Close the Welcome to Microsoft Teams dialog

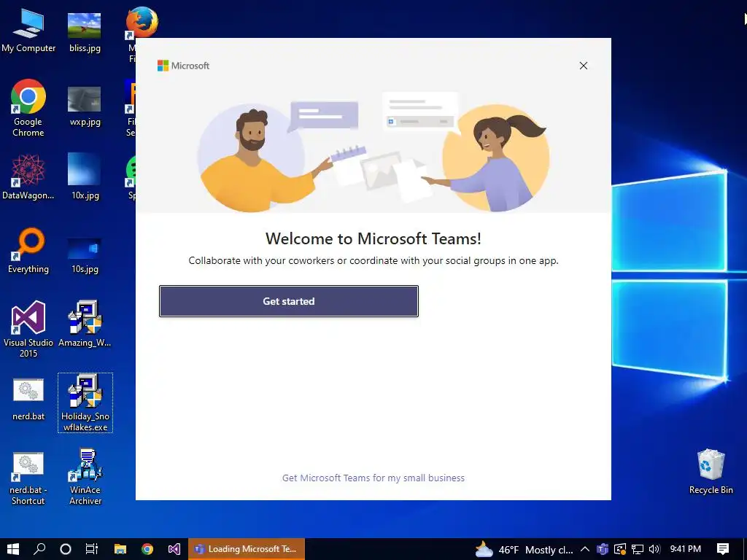[x=583, y=66]
